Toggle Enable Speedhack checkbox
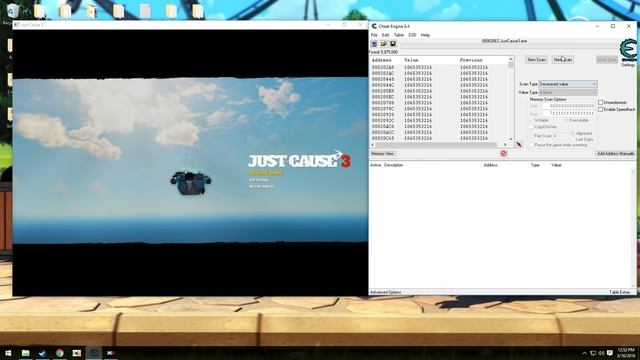Viewport: 640px width, 360px height. coord(600,109)
